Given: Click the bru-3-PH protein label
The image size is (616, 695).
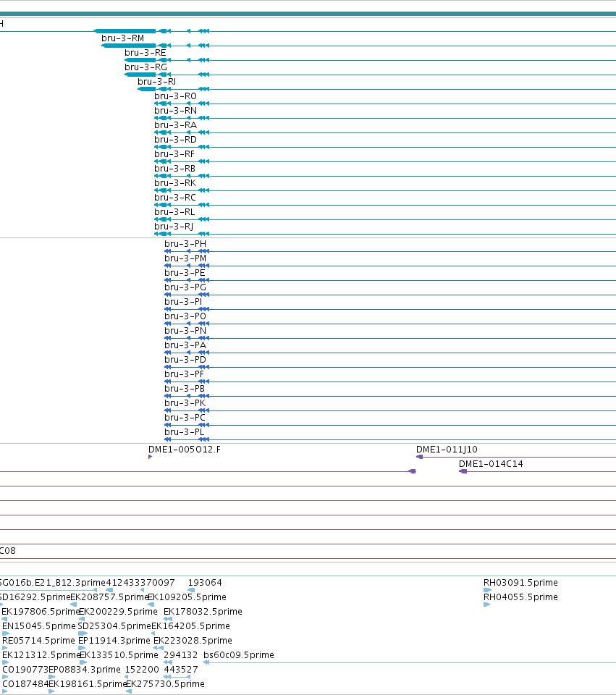Looking at the screenshot, I should 185,244.
